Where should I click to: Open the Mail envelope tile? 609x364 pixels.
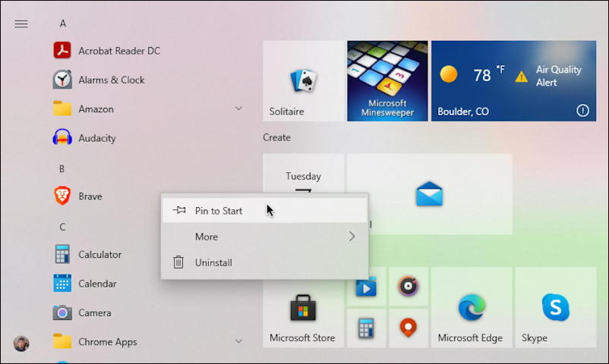pyautogui.click(x=429, y=194)
